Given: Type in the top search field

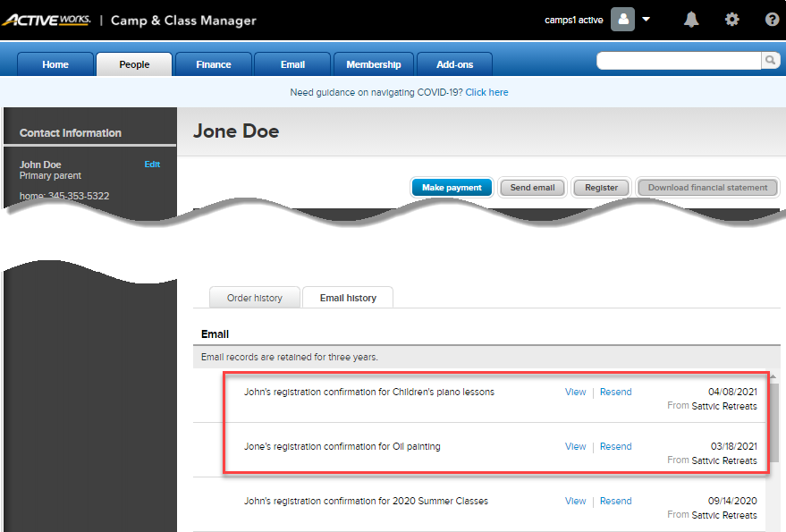Looking at the screenshot, I should coord(679,60).
